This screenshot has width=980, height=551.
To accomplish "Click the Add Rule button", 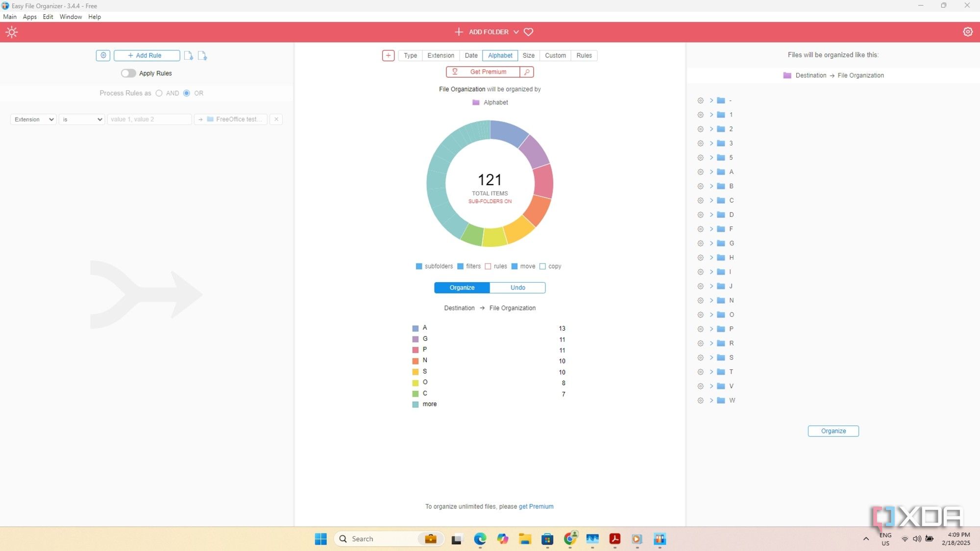I will pos(147,55).
